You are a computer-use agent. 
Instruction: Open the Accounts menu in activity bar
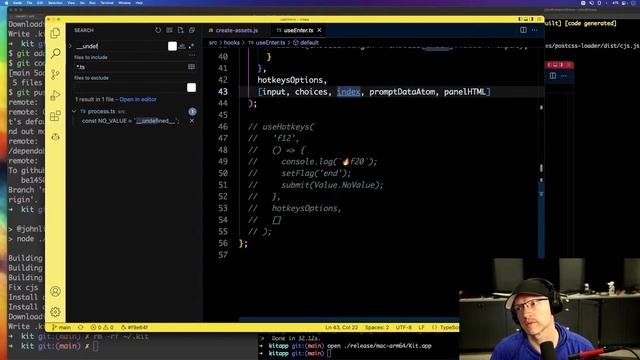click(x=56, y=291)
